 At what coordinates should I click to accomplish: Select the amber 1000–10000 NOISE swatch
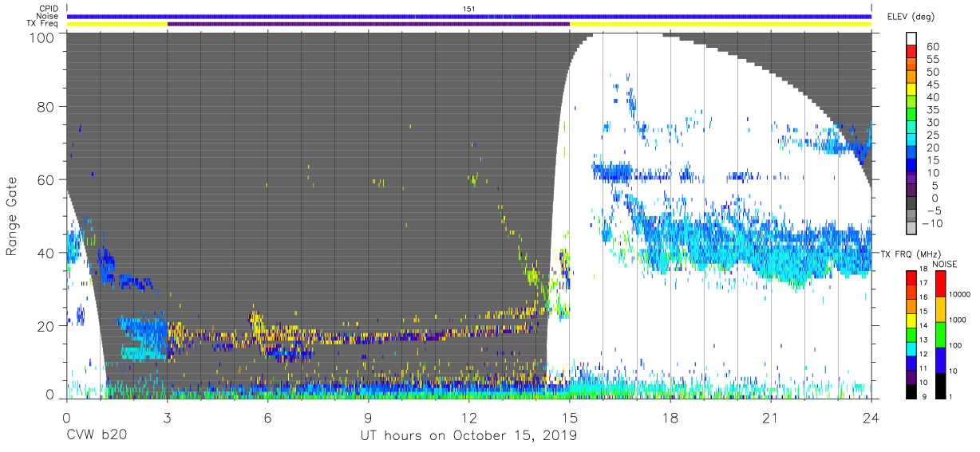point(940,309)
